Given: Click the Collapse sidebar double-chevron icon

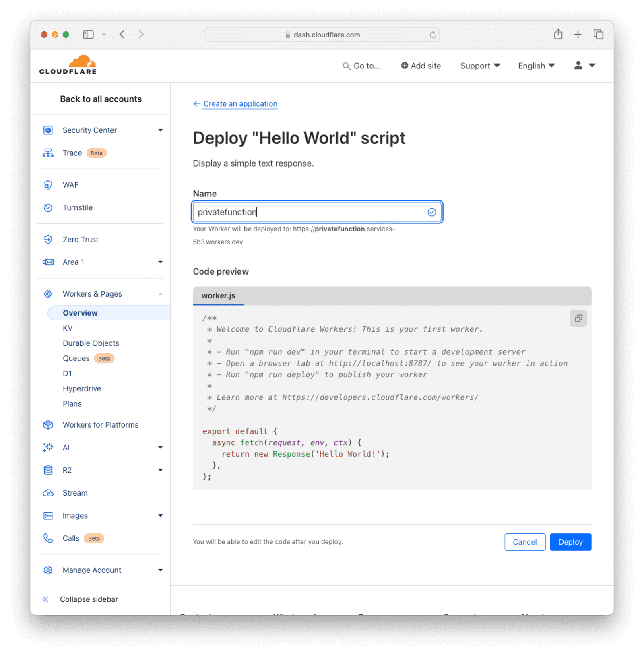Looking at the screenshot, I should pos(45,599).
